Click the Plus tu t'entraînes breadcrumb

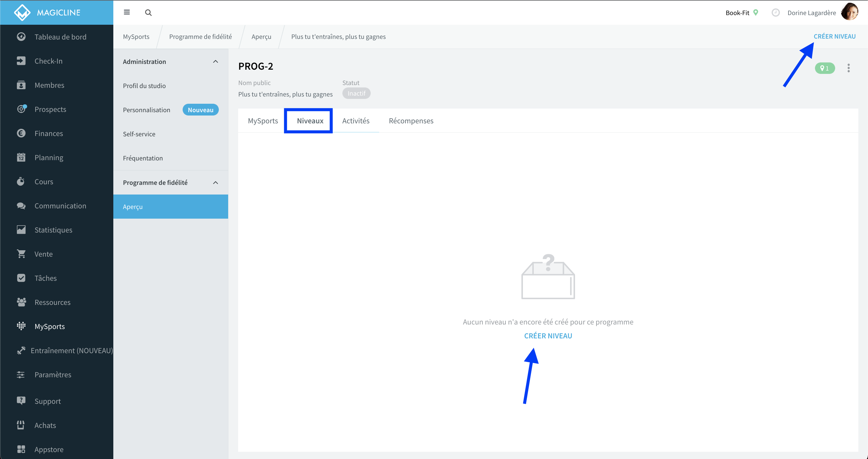click(x=338, y=36)
